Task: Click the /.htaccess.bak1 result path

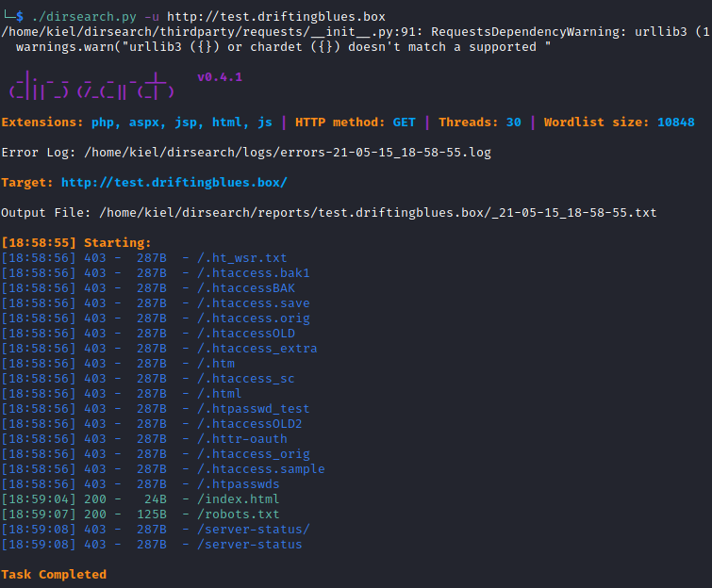Action: point(254,272)
